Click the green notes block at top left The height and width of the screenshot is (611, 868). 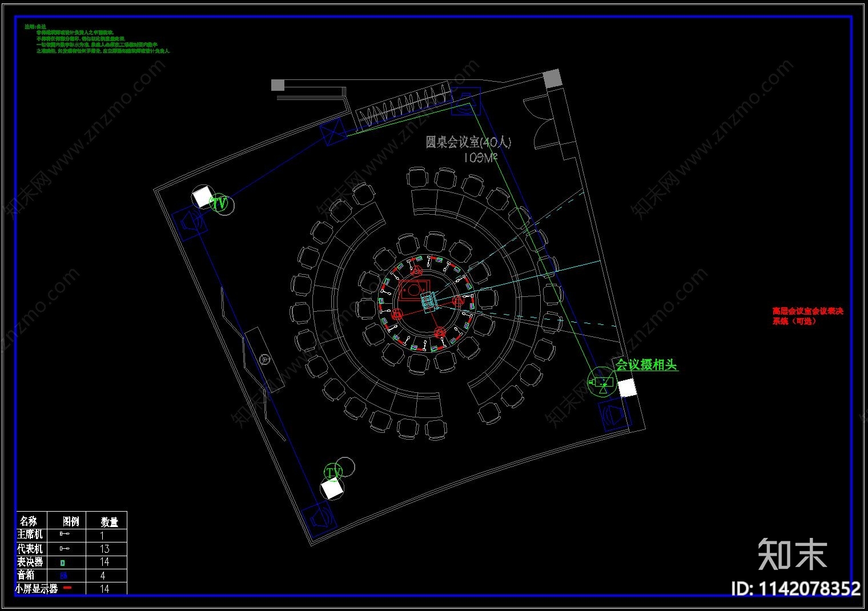coord(97,39)
